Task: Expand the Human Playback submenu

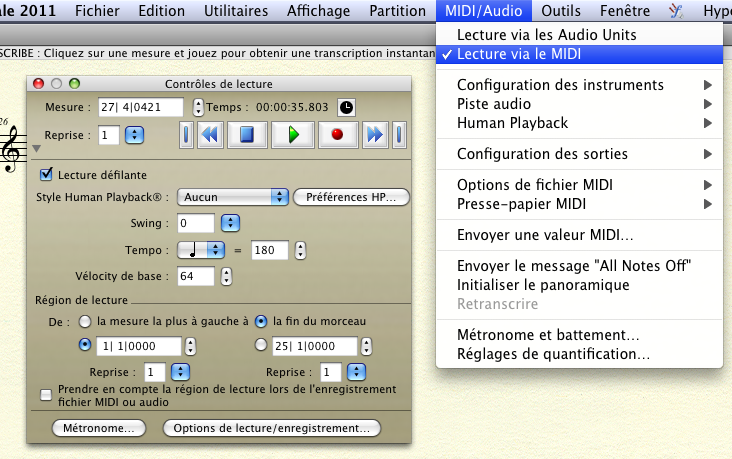Action: coord(579,123)
